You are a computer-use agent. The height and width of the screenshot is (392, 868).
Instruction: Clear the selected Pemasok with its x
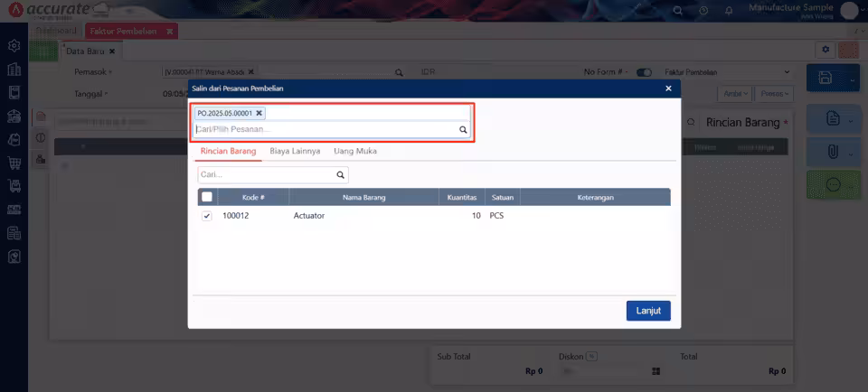click(250, 72)
